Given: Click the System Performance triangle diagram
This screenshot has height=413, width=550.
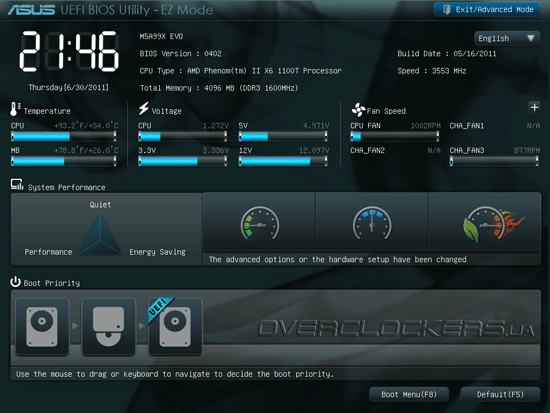Looking at the screenshot, I should click(x=100, y=235).
